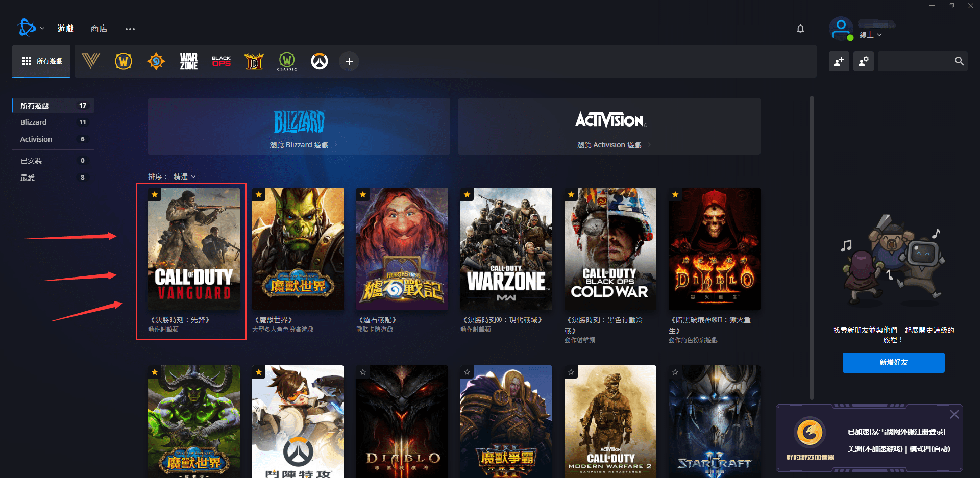The width and height of the screenshot is (980, 478).
Task: Toggle favorite star on Modern Warfare 2 card
Action: click(x=571, y=372)
